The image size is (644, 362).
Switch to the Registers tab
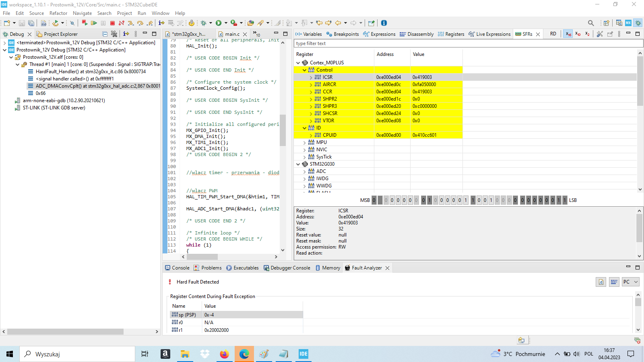(x=451, y=34)
